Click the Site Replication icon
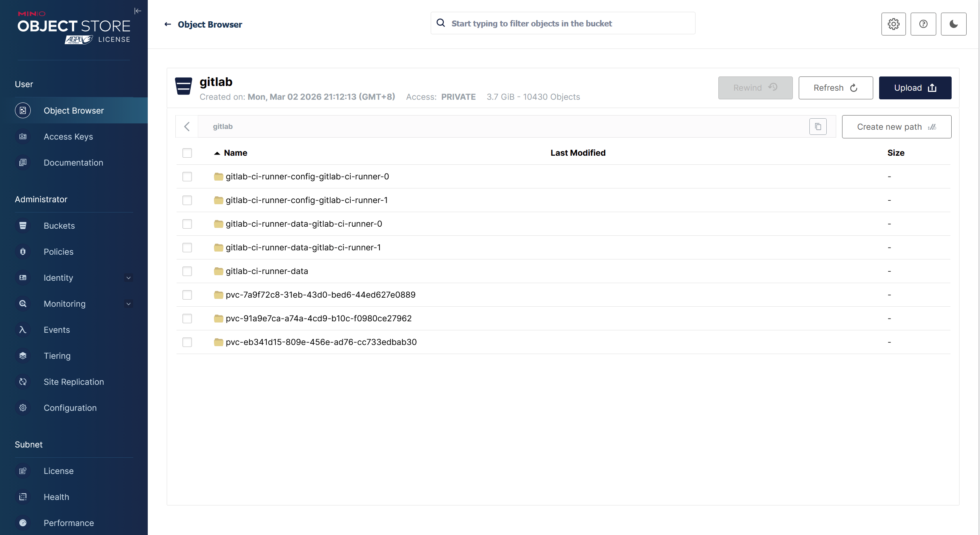Viewport: 980px width, 535px height. pos(23,382)
